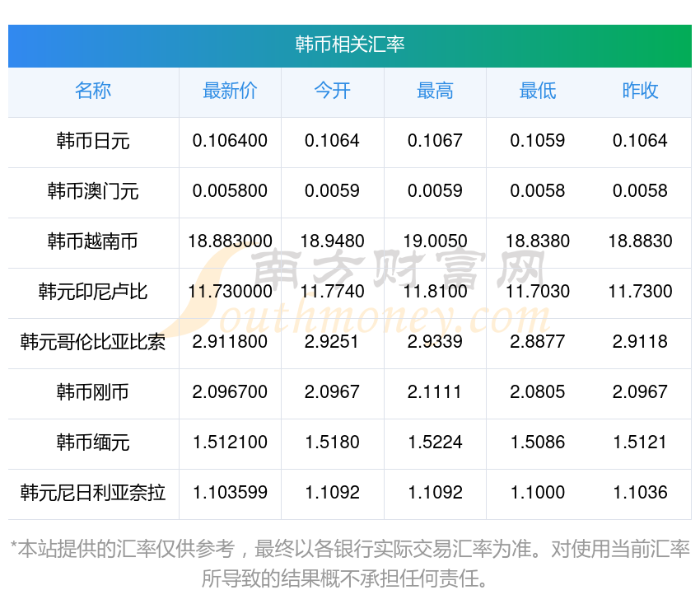Click 昨收 value 2.0967 for 韩币刚币
Screen dimensions: 700x604
(640, 392)
